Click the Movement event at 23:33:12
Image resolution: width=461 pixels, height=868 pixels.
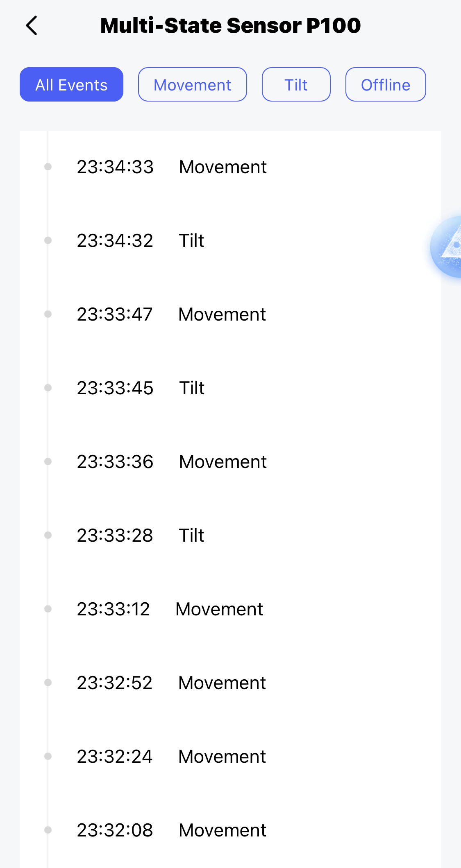pos(170,609)
